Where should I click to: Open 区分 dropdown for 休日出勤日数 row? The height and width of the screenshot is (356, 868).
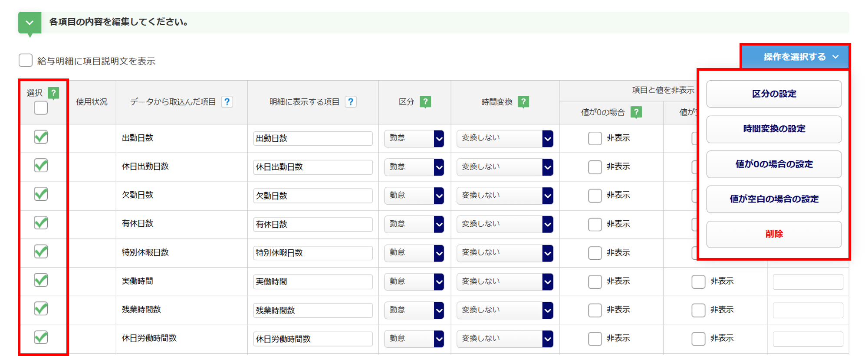tap(414, 167)
